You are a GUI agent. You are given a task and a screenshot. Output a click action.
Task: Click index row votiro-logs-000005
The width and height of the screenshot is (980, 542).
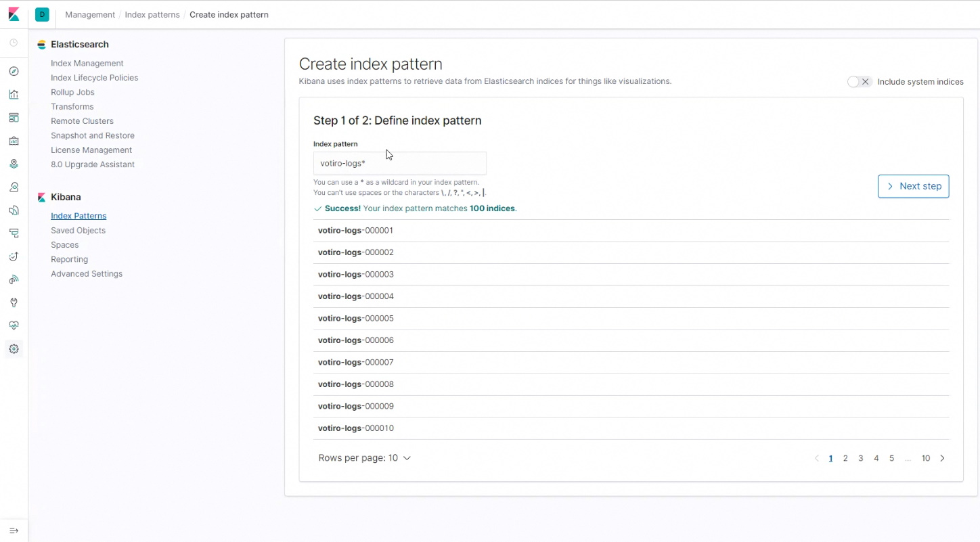(631, 319)
